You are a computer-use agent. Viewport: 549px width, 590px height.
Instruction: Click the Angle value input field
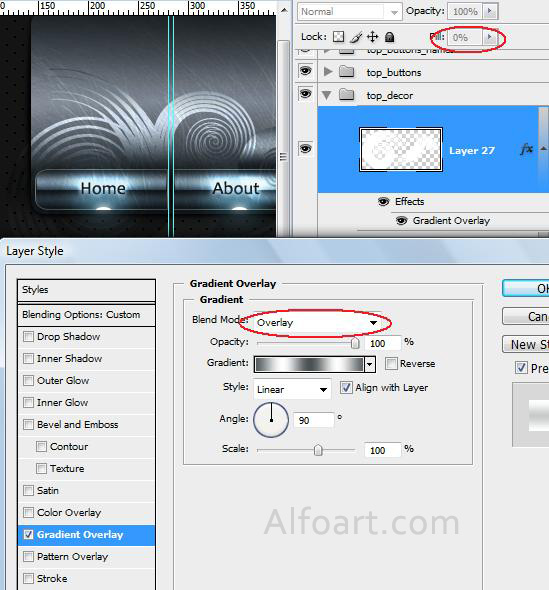pos(313,420)
